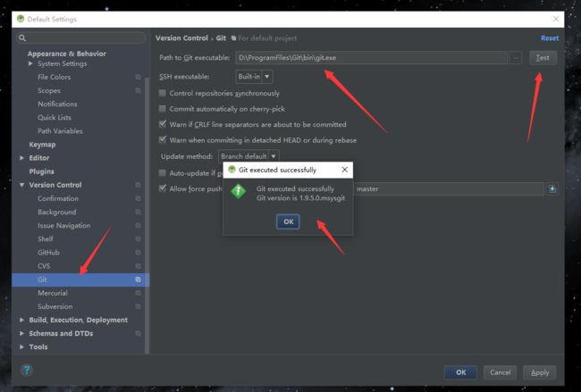
Task: Click the main OK button of Default Settings
Action: [460, 372]
